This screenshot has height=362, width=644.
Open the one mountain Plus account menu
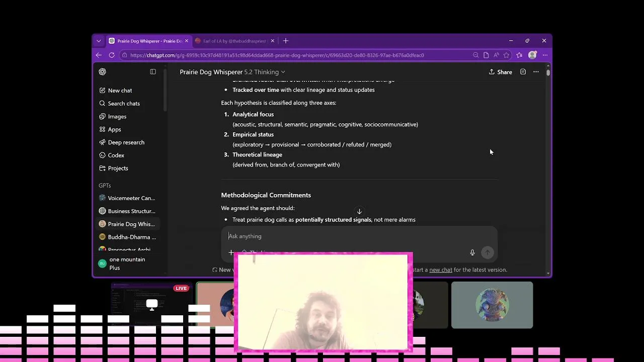(x=127, y=263)
